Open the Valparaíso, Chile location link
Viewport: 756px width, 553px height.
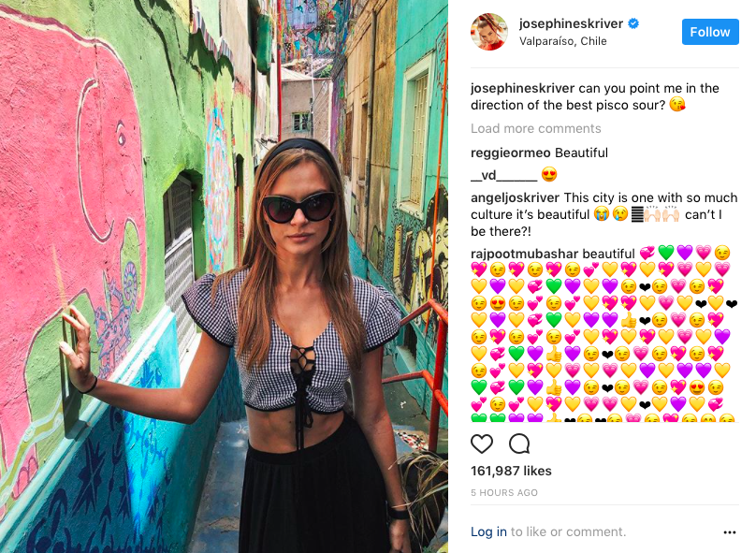(562, 41)
